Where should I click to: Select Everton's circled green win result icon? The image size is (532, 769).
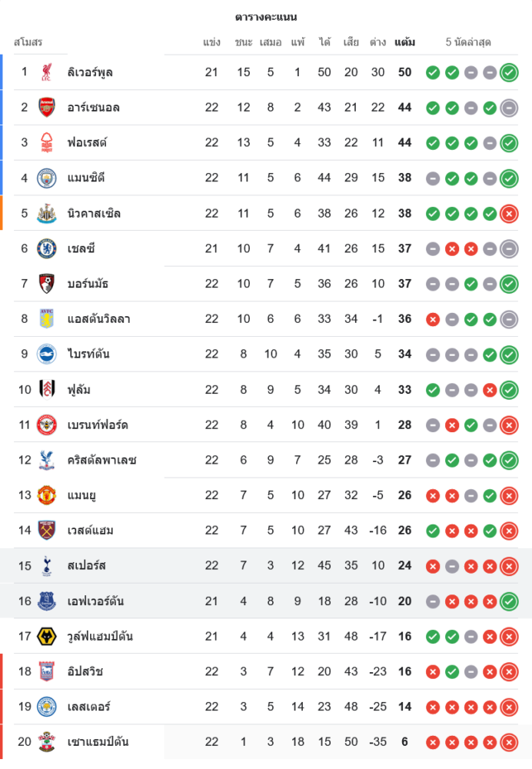point(508,601)
